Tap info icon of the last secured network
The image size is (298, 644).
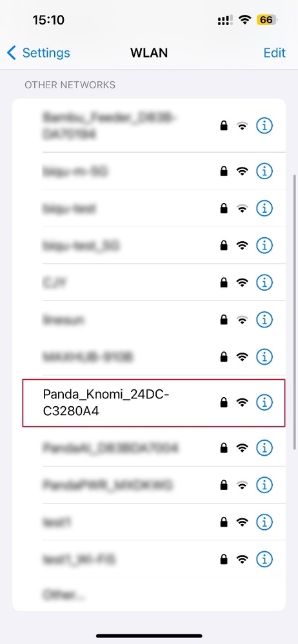click(x=264, y=558)
